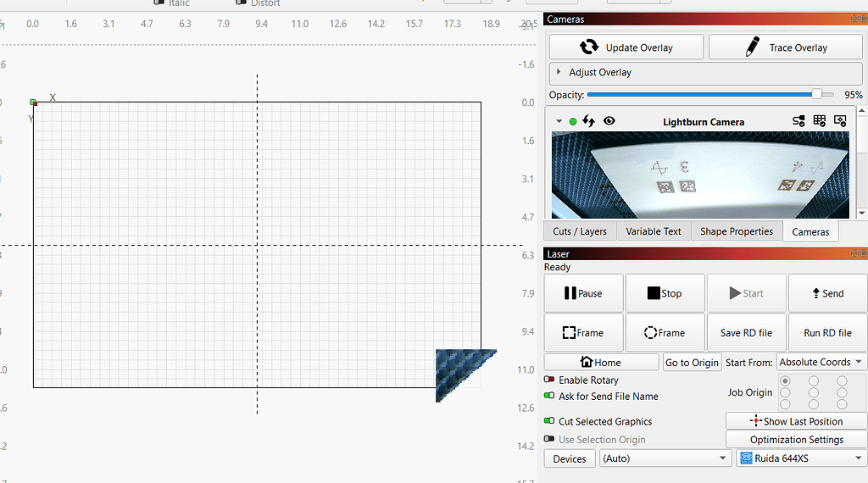The height and width of the screenshot is (483, 868).
Task: Click the camera overlay image on the canvas
Action: tap(459, 370)
